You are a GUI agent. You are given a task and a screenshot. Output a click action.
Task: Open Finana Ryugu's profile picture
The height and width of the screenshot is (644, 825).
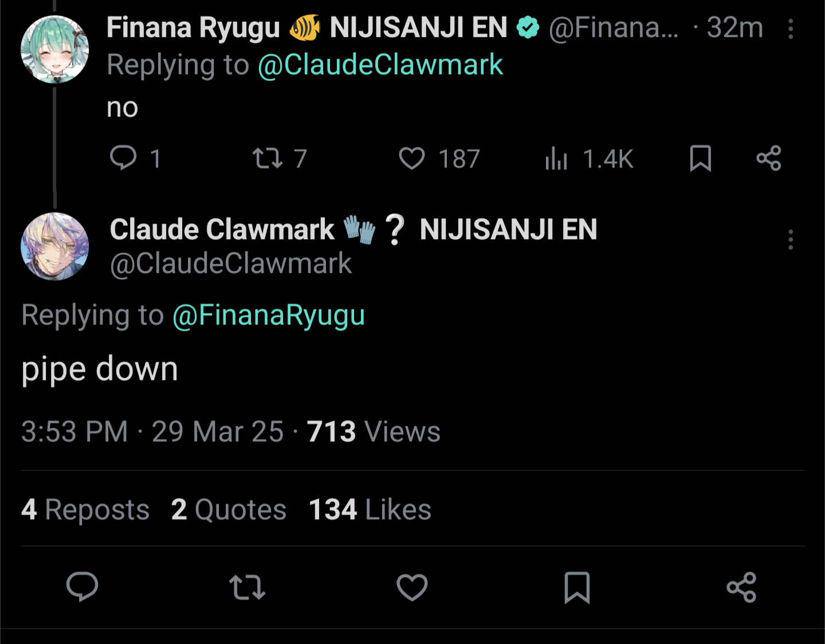click(54, 50)
